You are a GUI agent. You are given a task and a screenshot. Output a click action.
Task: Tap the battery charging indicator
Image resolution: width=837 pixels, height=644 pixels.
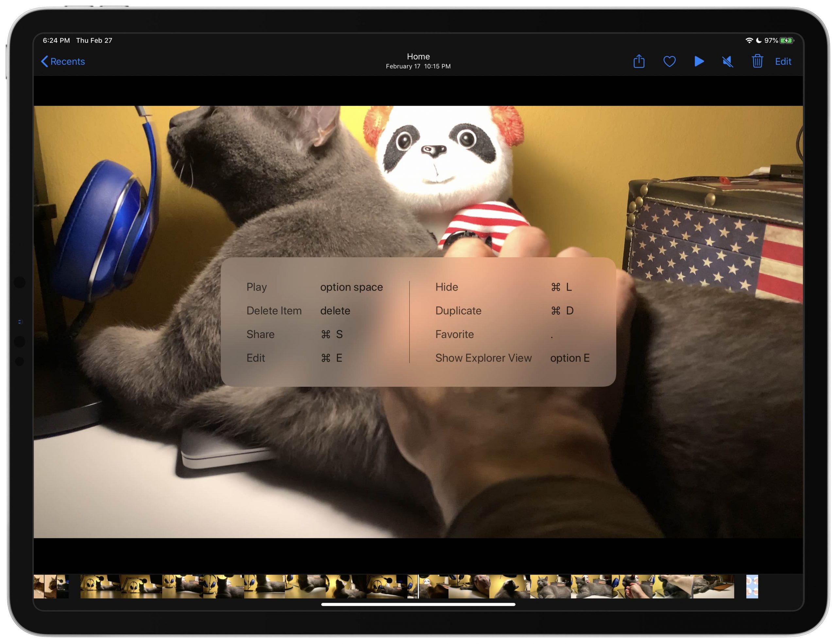787,40
